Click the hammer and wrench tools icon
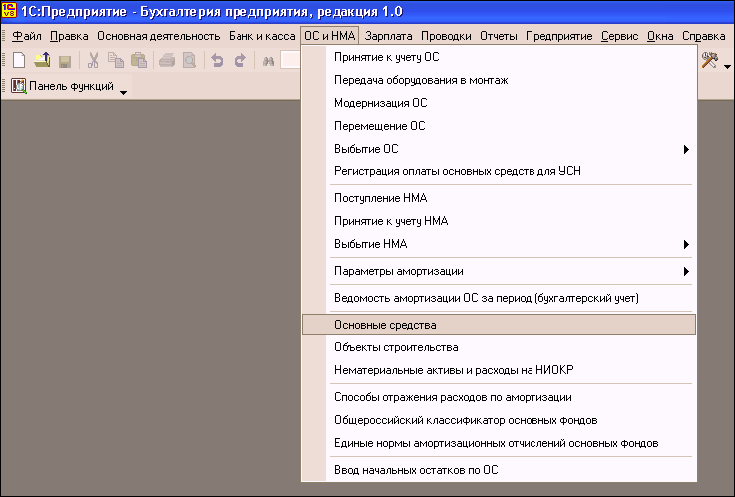This screenshot has width=735, height=497. 711,61
